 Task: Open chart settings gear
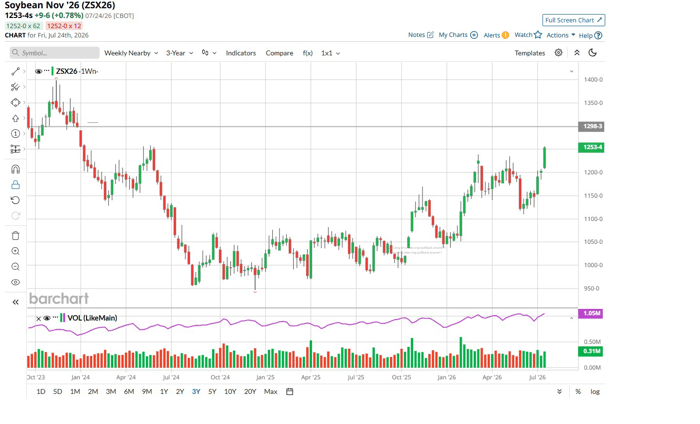pyautogui.click(x=558, y=53)
